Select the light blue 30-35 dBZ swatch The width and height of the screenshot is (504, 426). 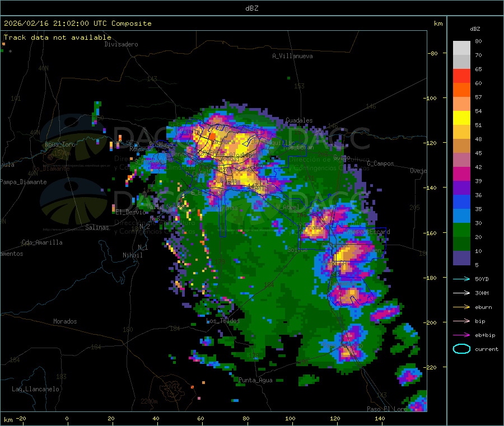[x=461, y=216]
